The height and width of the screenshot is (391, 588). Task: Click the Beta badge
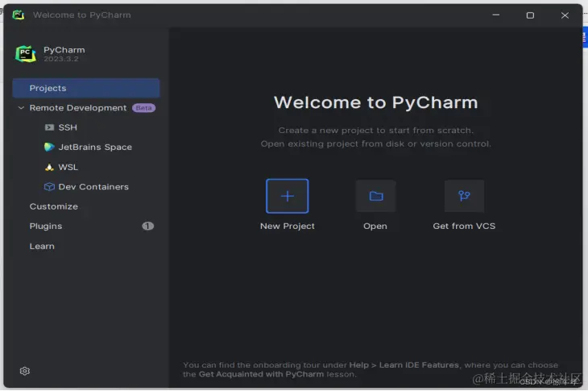[x=143, y=108]
